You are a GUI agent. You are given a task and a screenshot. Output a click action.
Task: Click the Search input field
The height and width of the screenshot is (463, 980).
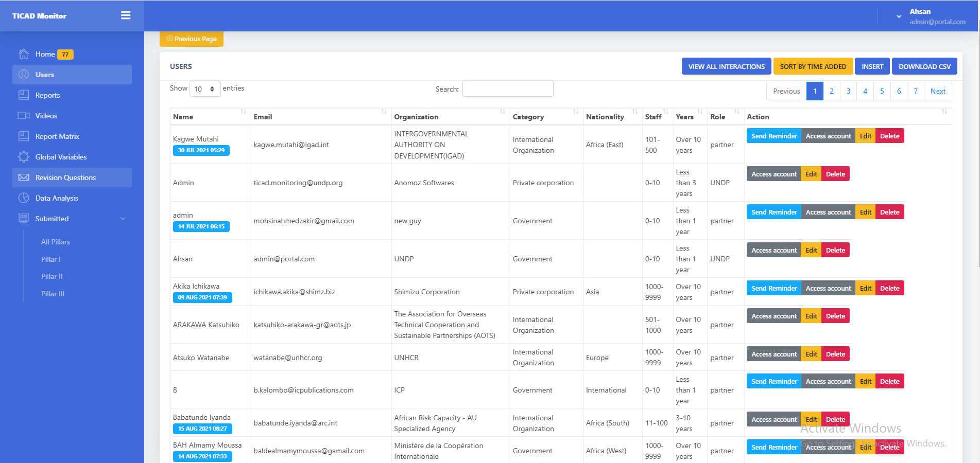point(507,89)
